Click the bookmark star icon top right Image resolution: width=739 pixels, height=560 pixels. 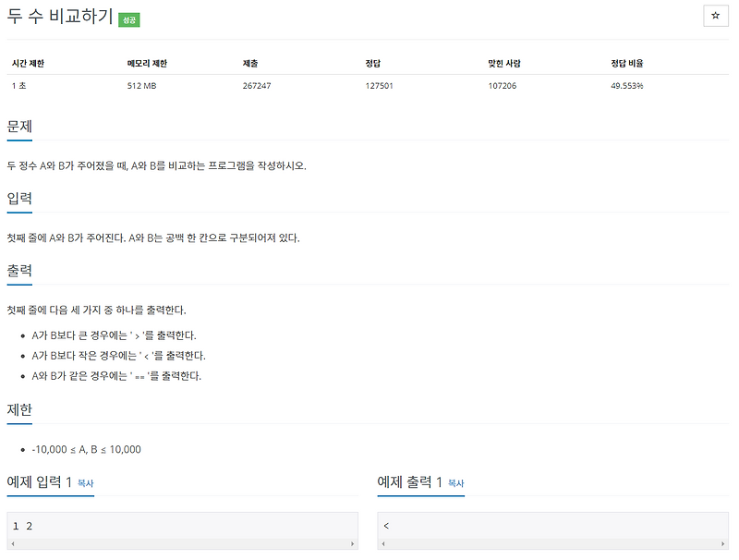point(714,16)
